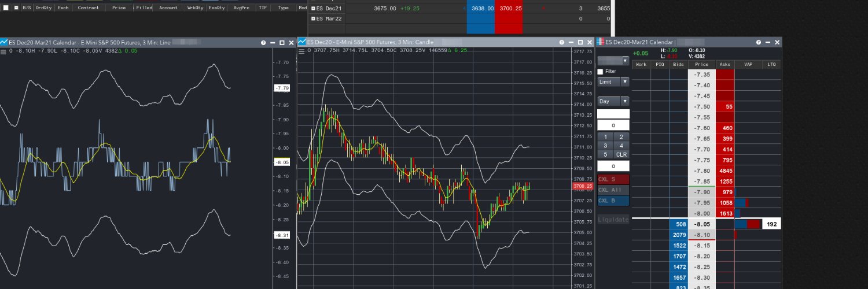Sort the order book by the B/S column
868x289 pixels.
(27, 8)
